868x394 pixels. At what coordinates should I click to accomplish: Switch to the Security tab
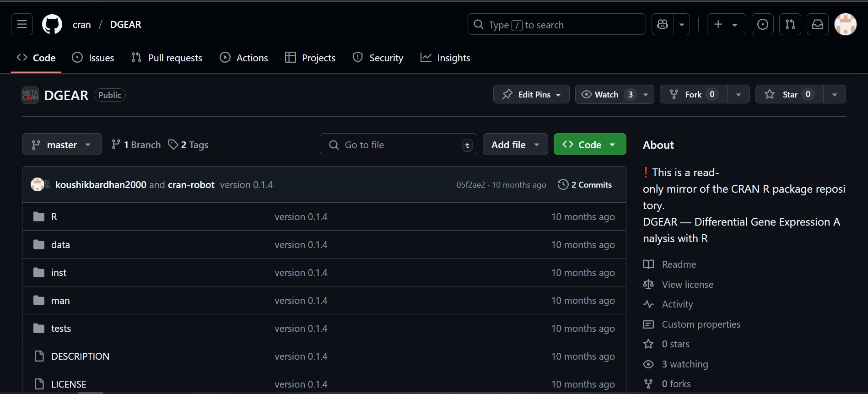[x=378, y=58]
